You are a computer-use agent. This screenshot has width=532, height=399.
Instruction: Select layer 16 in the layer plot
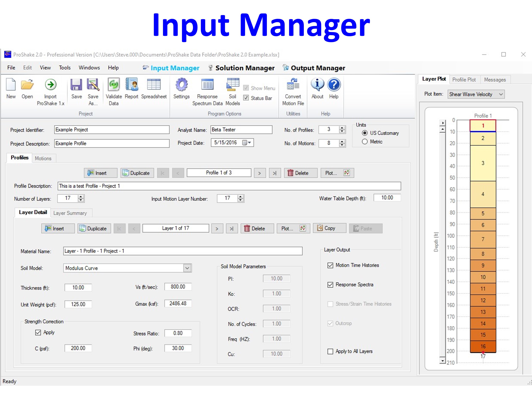[483, 347]
